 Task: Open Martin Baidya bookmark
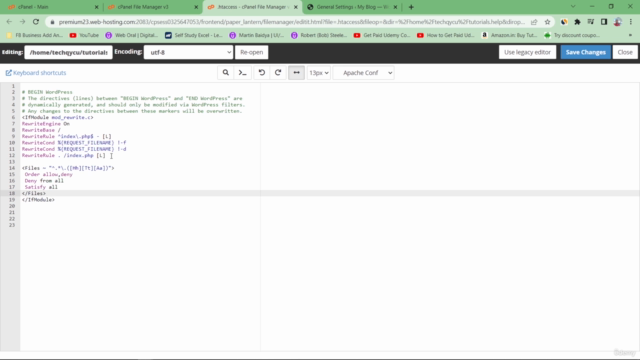pyautogui.click(x=257, y=35)
